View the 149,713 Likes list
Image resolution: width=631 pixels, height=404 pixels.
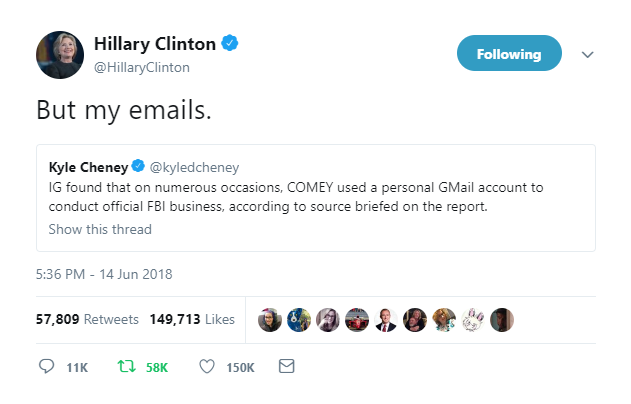point(192,320)
